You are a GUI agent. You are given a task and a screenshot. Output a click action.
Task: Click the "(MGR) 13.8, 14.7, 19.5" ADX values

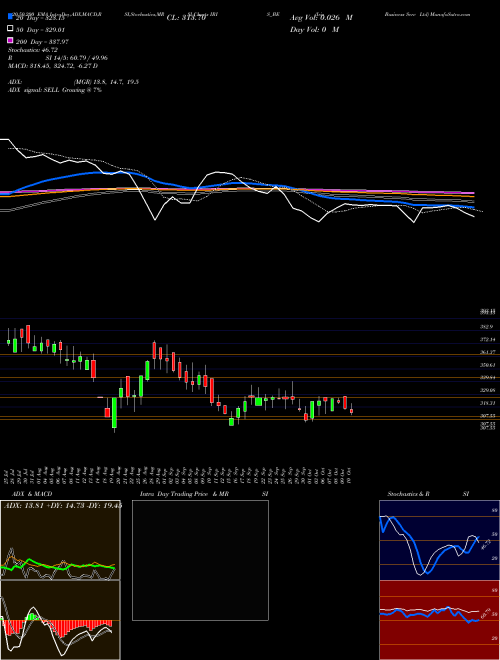pos(106,82)
